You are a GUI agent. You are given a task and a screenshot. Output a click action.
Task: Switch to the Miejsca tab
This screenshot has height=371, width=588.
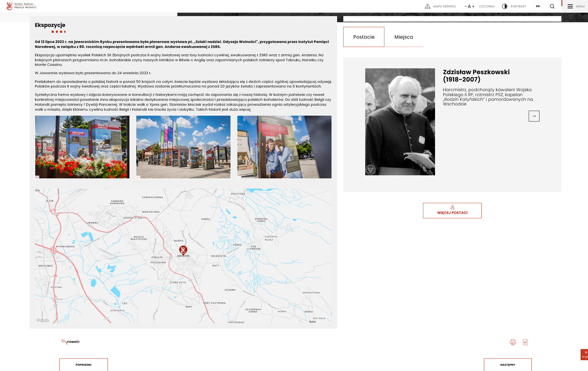404,37
